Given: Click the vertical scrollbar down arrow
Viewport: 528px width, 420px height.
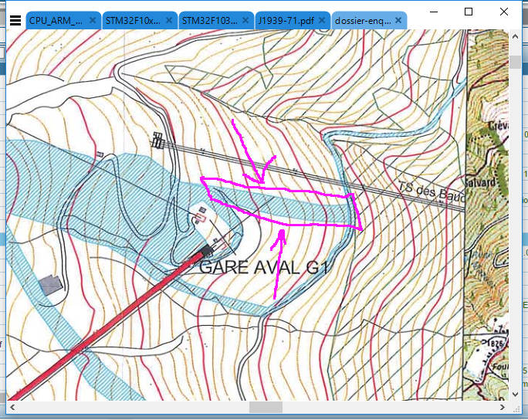Looking at the screenshot, I should click(515, 395).
